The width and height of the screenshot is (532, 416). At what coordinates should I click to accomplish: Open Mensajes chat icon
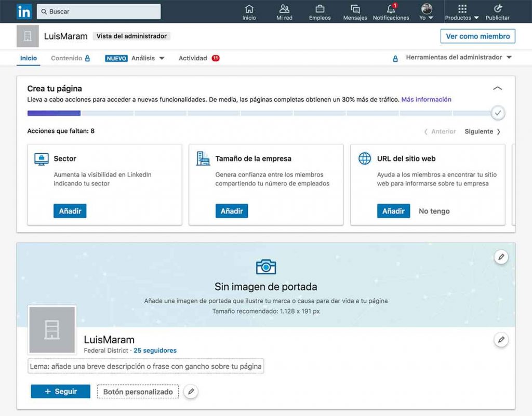point(355,9)
